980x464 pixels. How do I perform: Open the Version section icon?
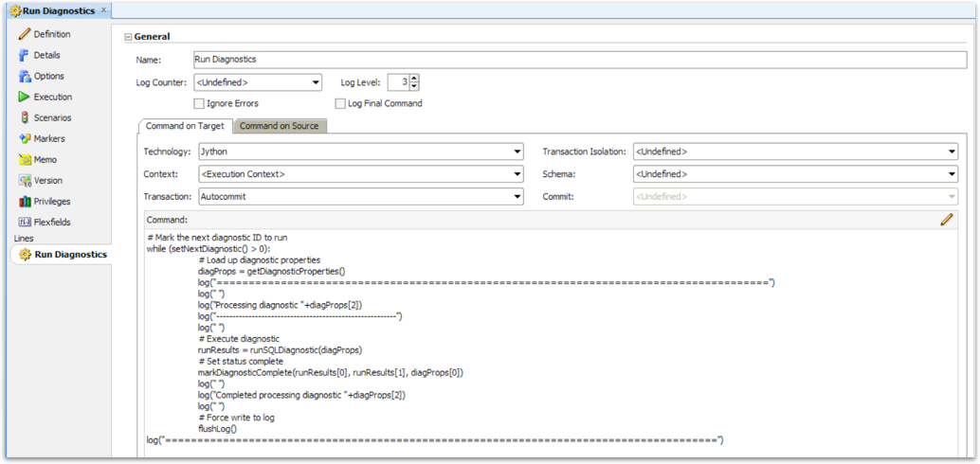25,181
